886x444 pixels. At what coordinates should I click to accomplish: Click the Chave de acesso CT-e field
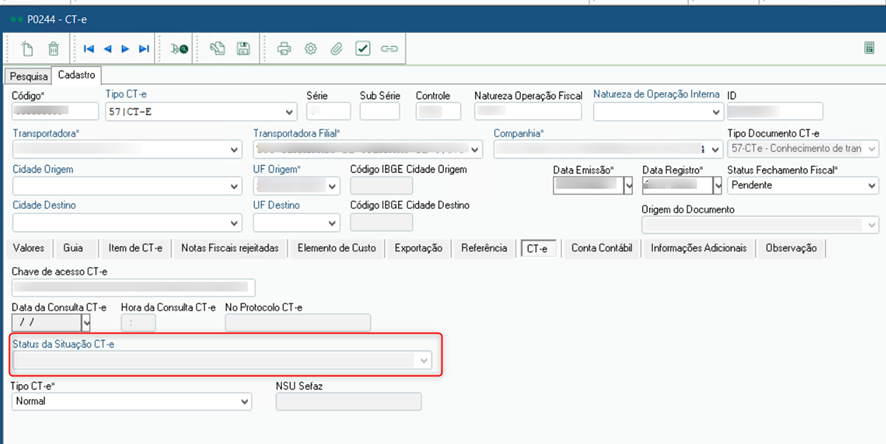pos(133,287)
